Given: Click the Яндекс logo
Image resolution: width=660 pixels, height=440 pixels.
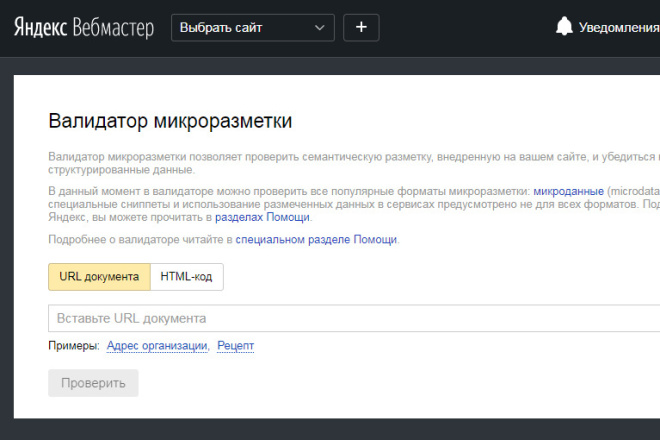Looking at the screenshot, I should pos(40,27).
